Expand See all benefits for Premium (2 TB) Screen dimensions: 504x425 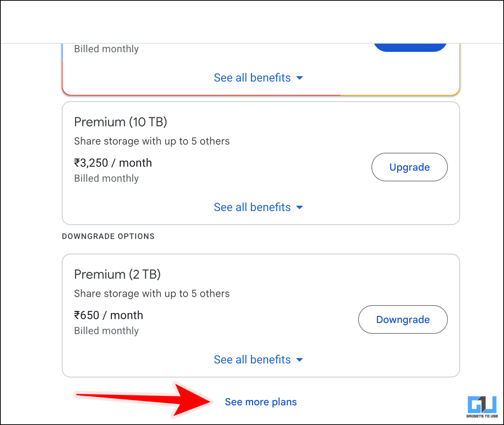pyautogui.click(x=252, y=360)
